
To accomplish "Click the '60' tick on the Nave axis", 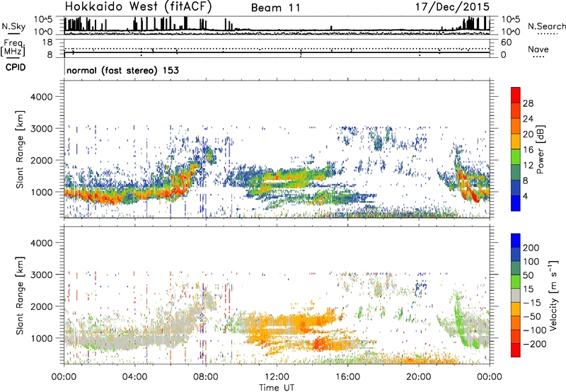I will coord(506,42).
